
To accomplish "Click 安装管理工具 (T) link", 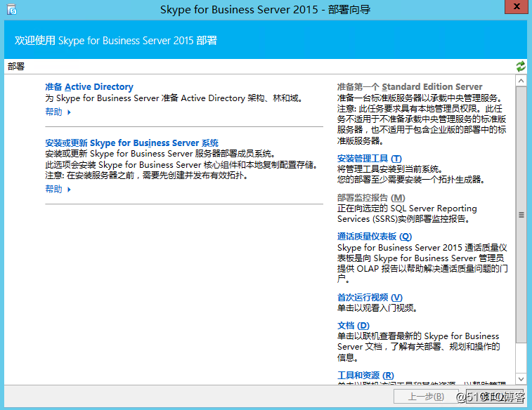I will tap(370, 158).
